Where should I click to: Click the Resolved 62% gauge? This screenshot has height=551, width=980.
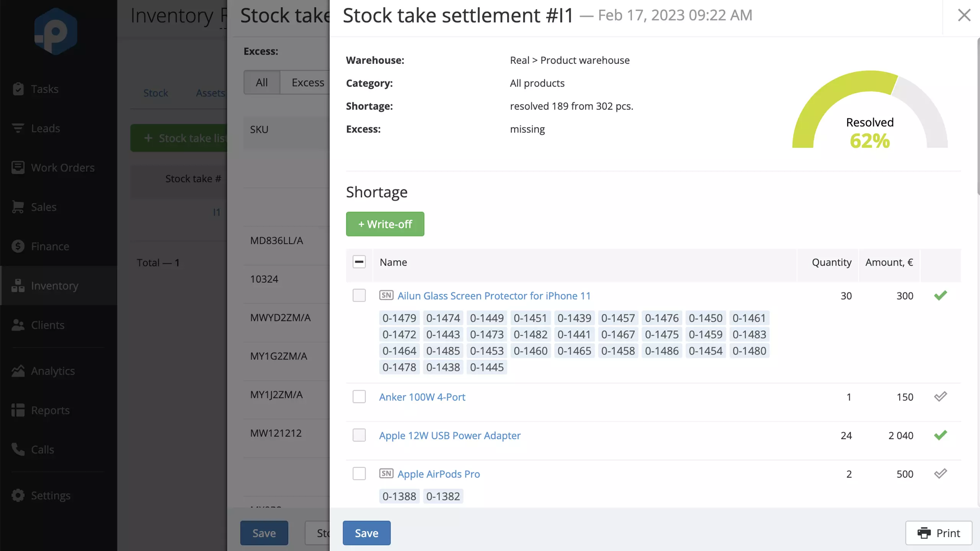point(870,110)
